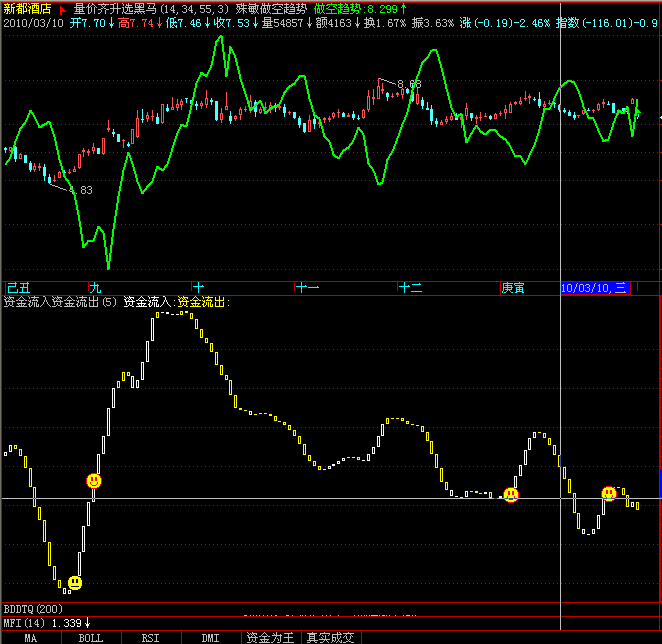
Task: Click the smiley marker at the indicator's lowest point
Action: (x=75, y=582)
